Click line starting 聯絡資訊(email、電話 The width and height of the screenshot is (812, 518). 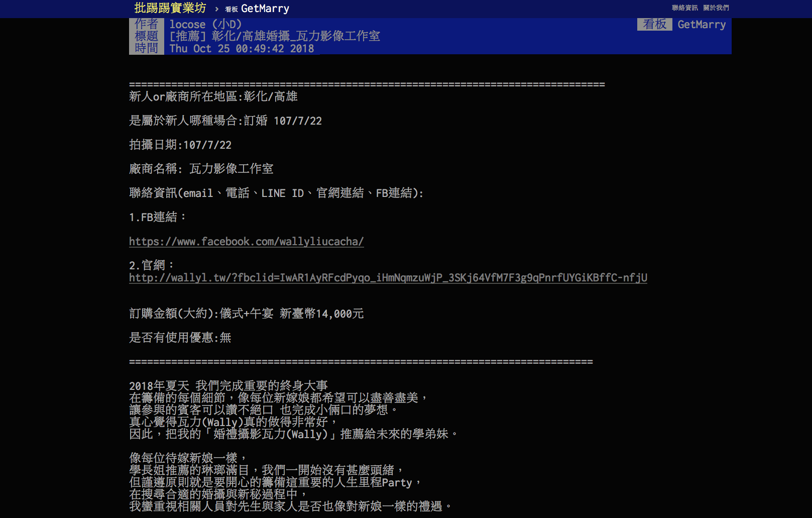click(277, 193)
